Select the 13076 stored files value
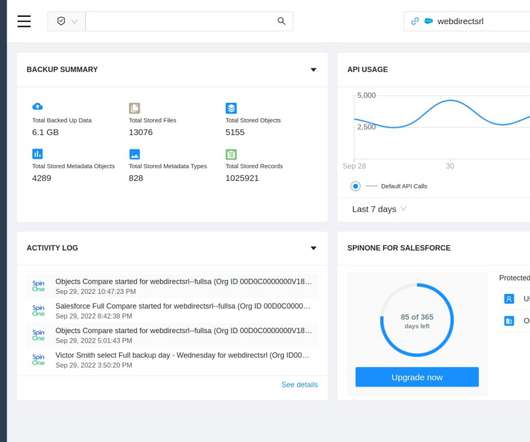The height and width of the screenshot is (442, 530). [x=141, y=132]
